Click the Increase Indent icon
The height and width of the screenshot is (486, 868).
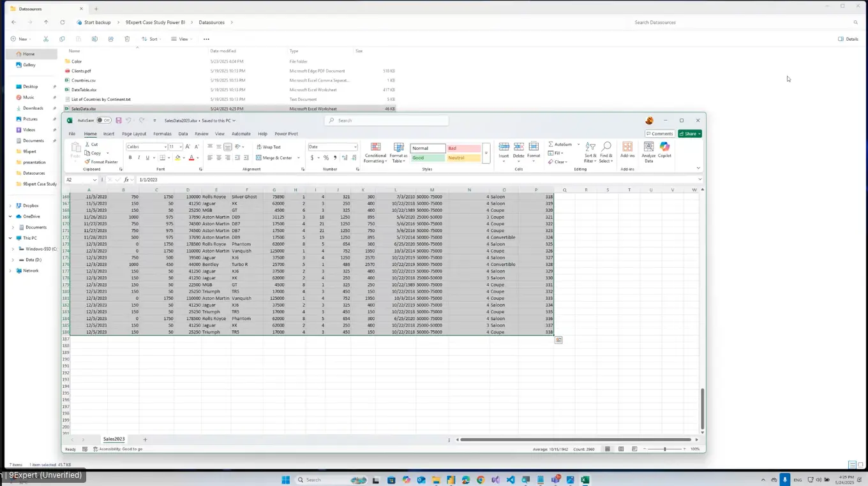(246, 158)
